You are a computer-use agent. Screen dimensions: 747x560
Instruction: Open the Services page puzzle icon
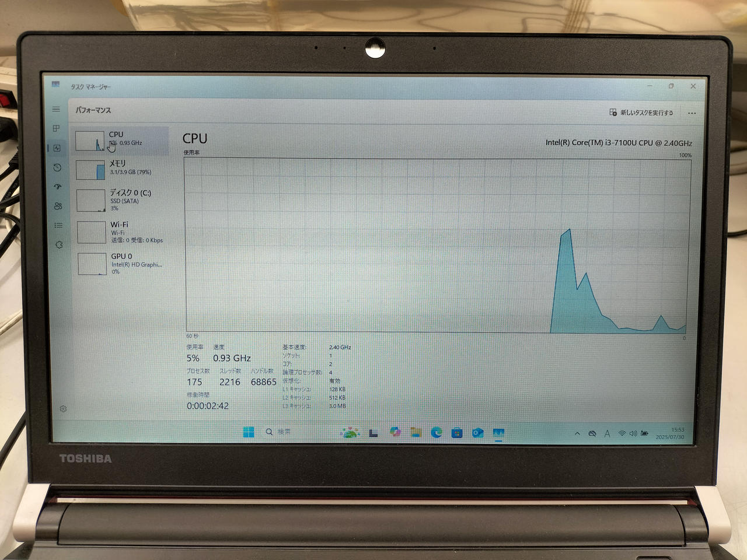pyautogui.click(x=59, y=245)
